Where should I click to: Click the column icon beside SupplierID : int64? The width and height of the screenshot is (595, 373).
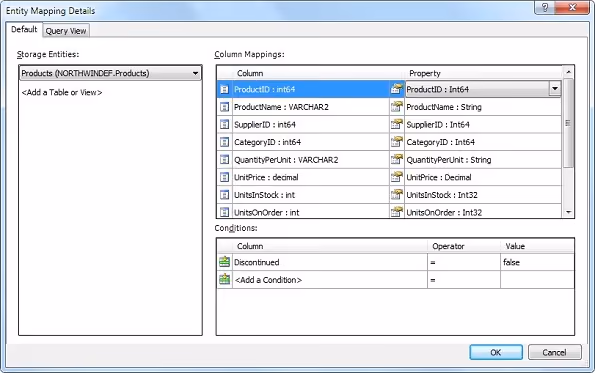click(224, 124)
